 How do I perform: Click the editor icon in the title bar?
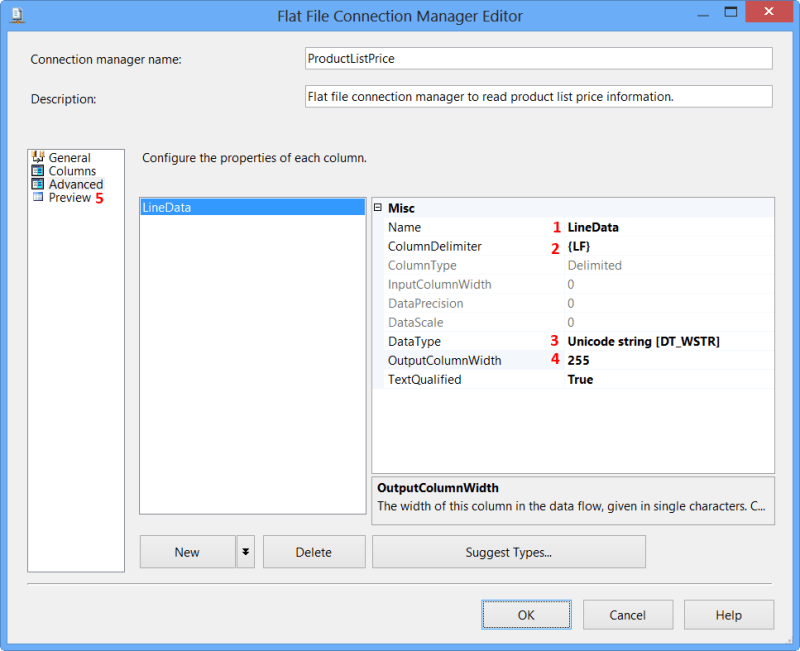16,15
